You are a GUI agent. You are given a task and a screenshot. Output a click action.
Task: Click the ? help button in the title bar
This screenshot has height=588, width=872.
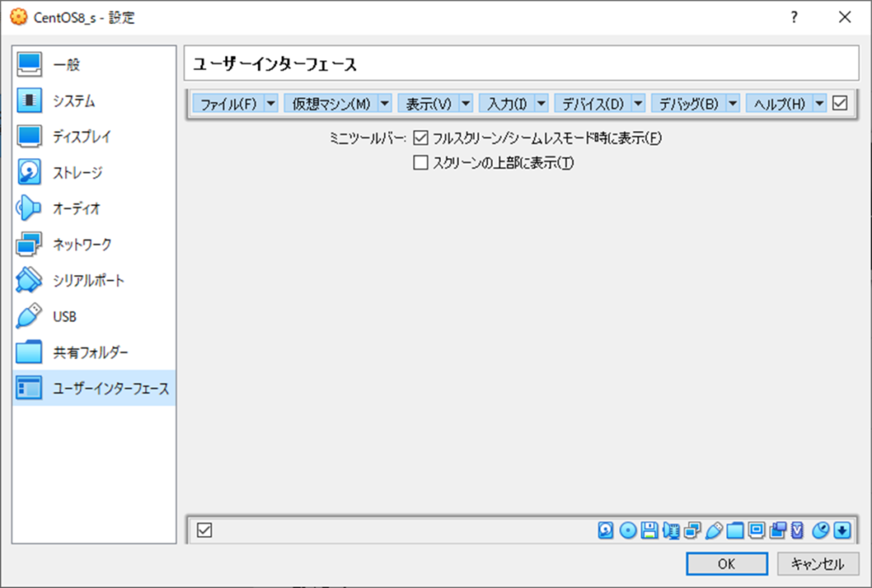point(795,17)
